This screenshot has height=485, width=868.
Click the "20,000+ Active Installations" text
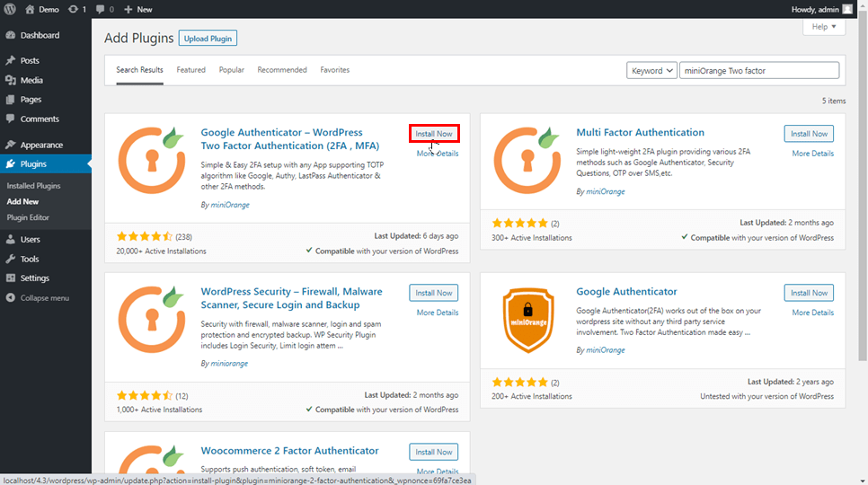click(161, 251)
